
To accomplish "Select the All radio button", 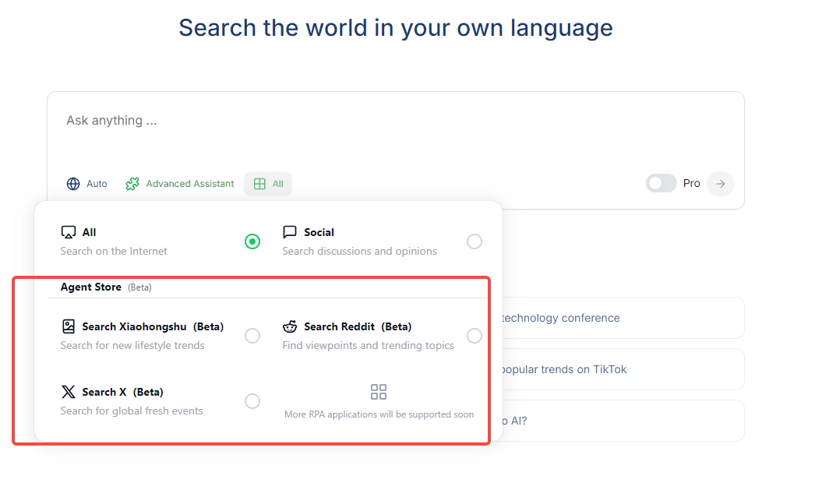I will click(x=252, y=241).
